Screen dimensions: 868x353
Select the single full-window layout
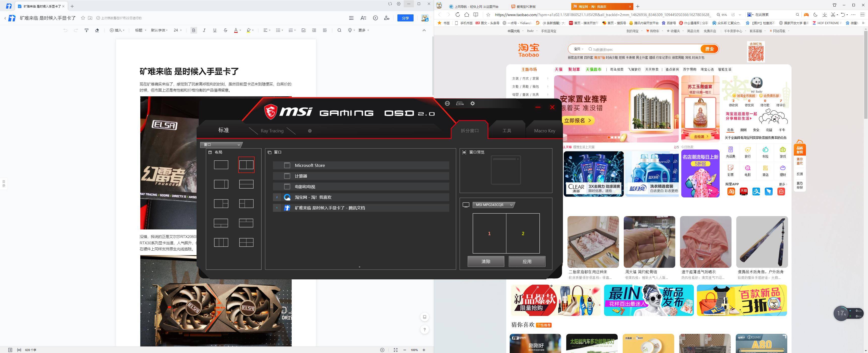(221, 165)
